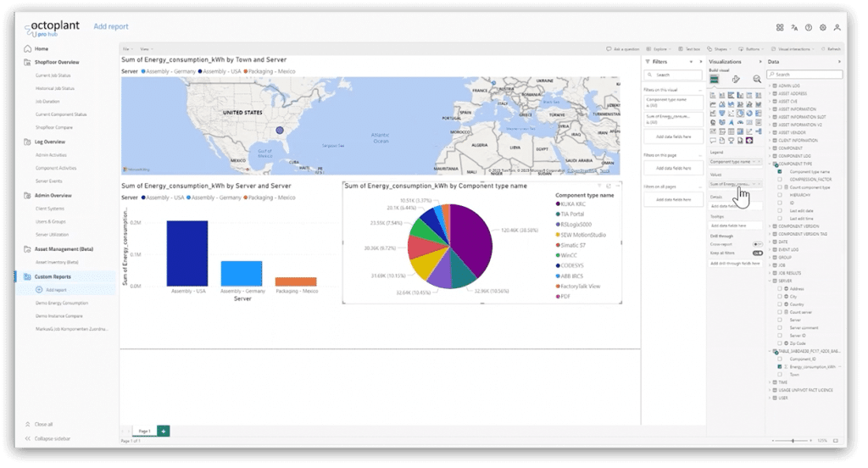Screen dimensions: 868x468
Task: Switch to the Page 1 tab
Action: [x=144, y=431]
